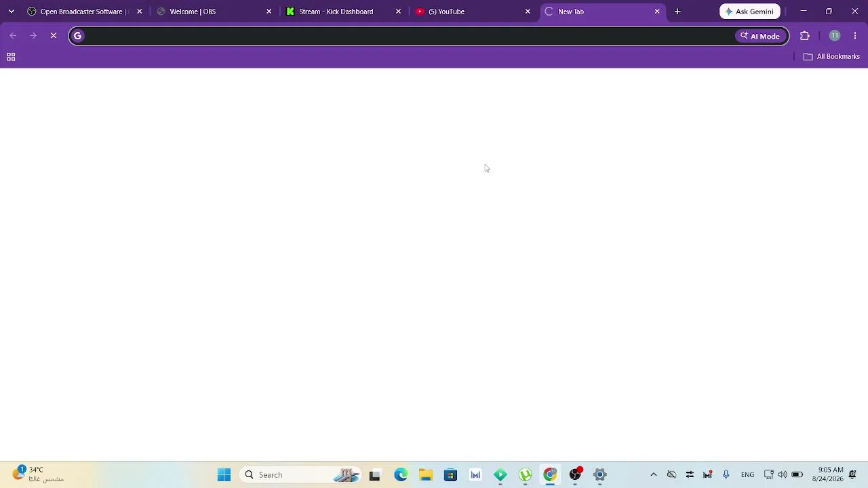Open battery status tray icon
This screenshot has width=868, height=488.
click(797, 474)
